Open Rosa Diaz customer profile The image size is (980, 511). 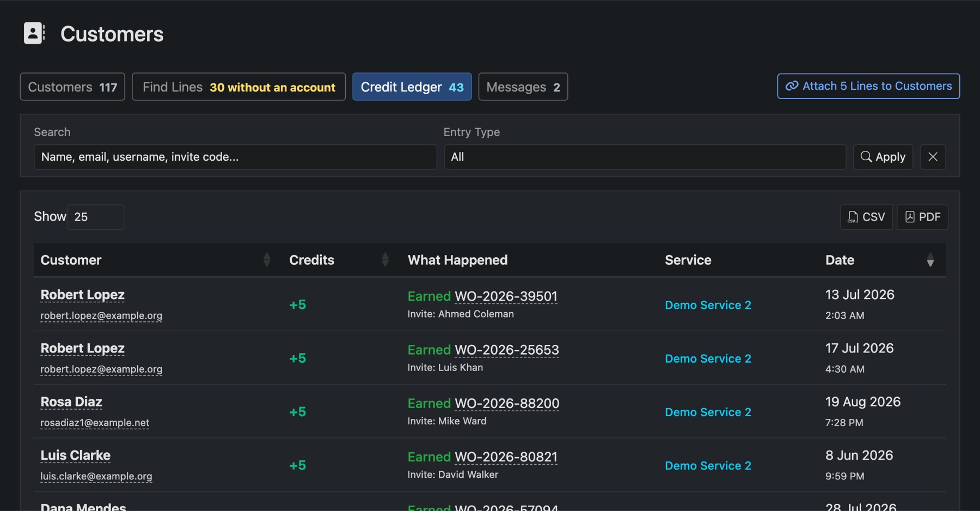[71, 401]
